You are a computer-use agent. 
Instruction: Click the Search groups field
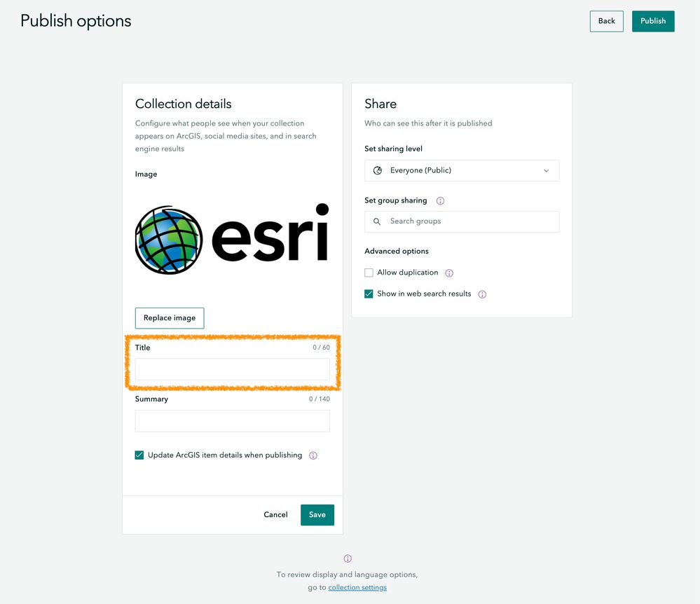pyautogui.click(x=462, y=221)
